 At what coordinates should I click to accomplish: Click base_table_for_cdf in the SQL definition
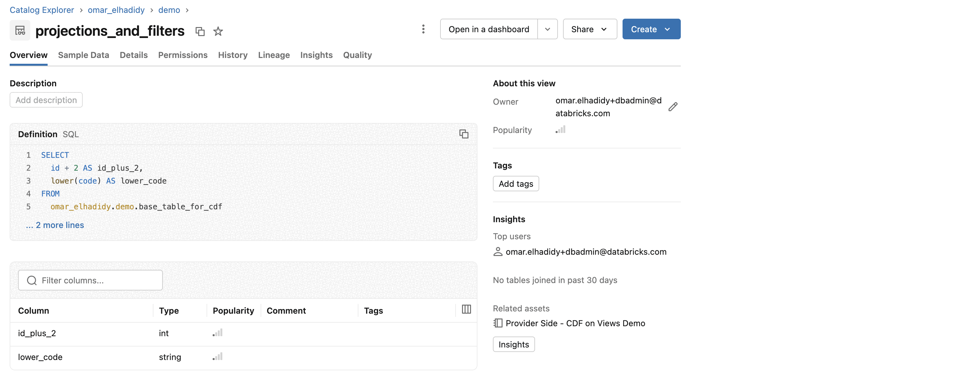click(180, 207)
